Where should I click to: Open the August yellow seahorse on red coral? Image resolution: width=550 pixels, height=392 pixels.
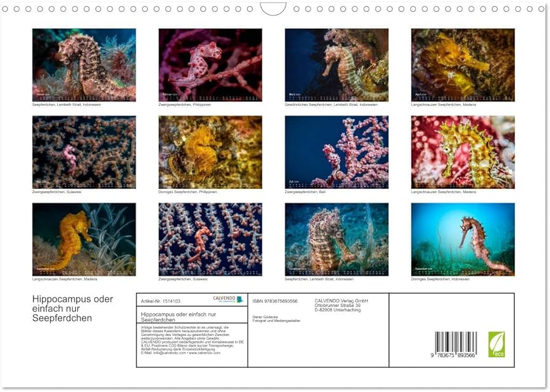click(463, 152)
